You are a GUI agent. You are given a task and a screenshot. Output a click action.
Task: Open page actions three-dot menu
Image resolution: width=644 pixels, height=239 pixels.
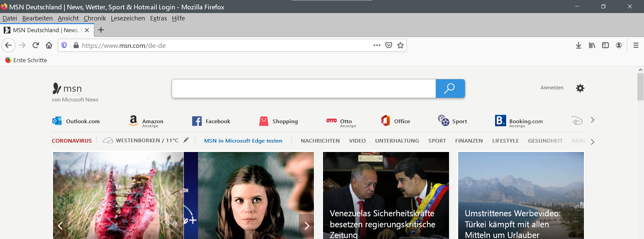click(377, 45)
